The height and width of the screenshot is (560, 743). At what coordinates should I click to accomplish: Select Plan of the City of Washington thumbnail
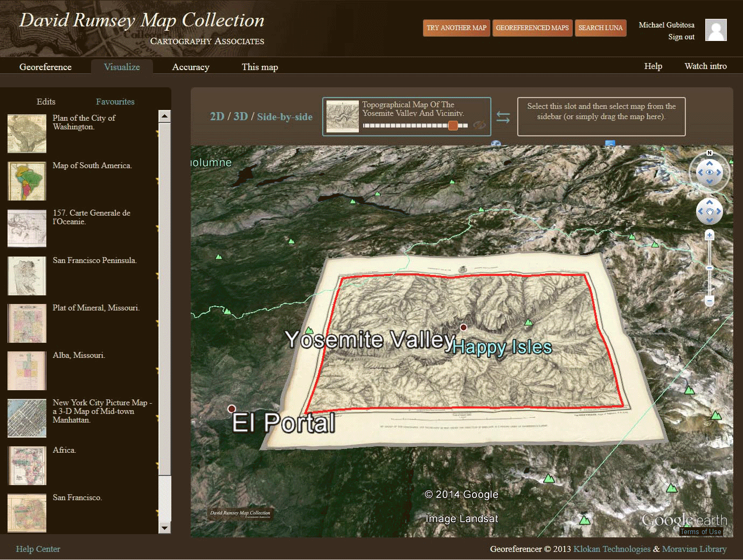[27, 134]
